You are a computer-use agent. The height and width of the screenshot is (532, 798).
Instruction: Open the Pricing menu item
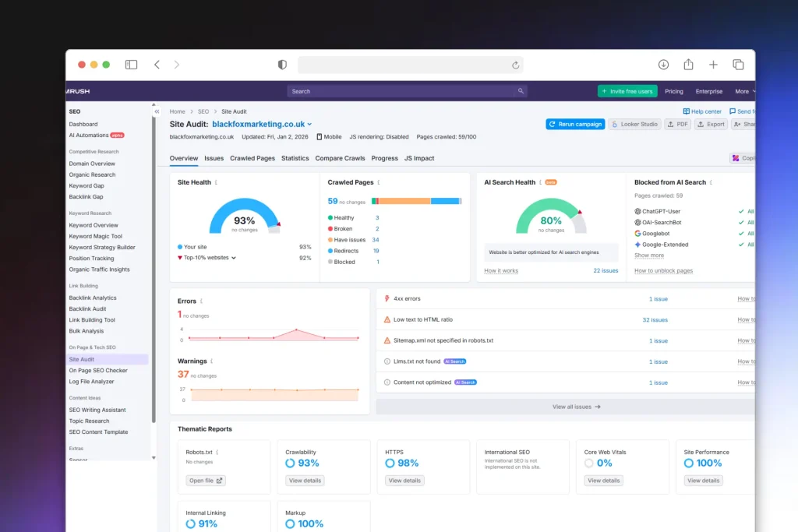pyautogui.click(x=673, y=91)
